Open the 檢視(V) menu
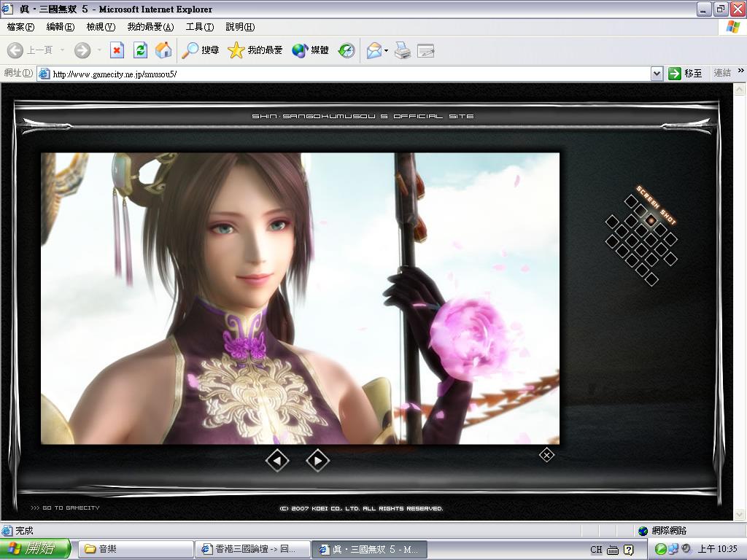Screen dimensions: 747x560 point(101,27)
